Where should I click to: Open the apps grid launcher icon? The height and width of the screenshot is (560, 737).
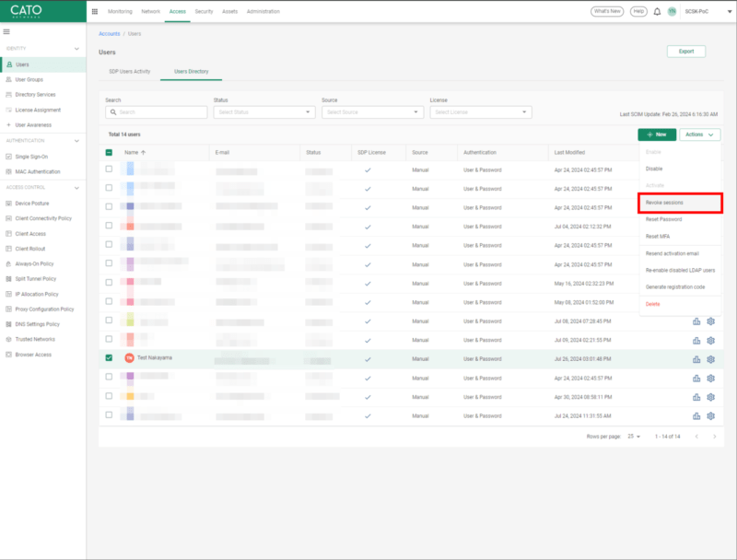click(x=95, y=11)
